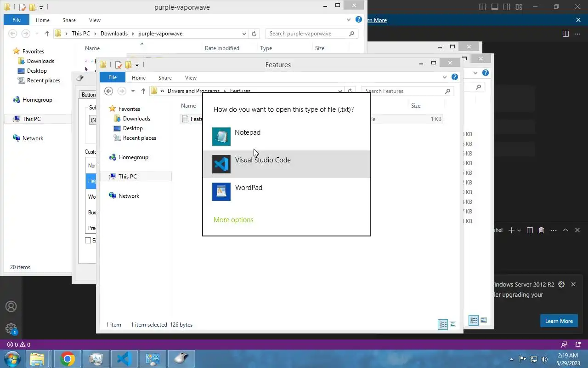
Task: Kill the VS Code terminal with trash icon
Action: (x=542, y=230)
